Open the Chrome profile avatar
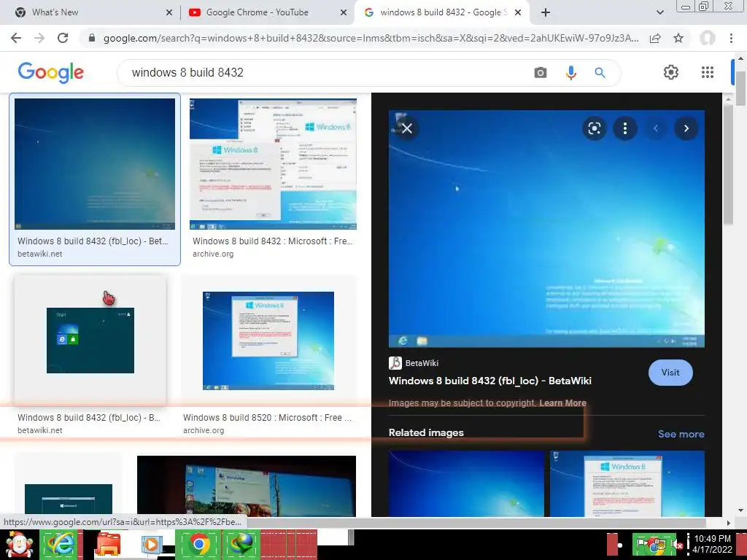Viewport: 747px width, 560px height. pyautogui.click(x=708, y=38)
